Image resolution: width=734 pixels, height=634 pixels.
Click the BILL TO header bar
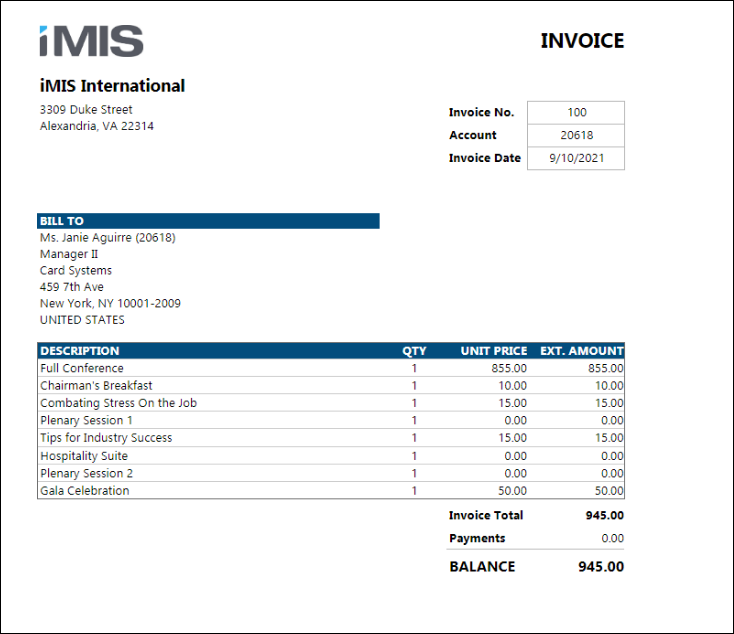pyautogui.click(x=208, y=221)
